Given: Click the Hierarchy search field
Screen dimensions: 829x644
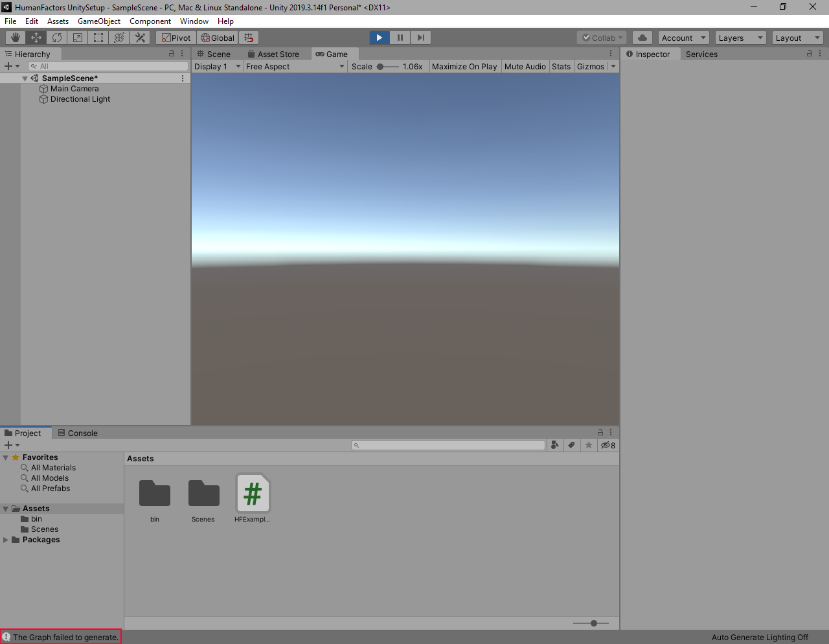Looking at the screenshot, I should [x=108, y=66].
